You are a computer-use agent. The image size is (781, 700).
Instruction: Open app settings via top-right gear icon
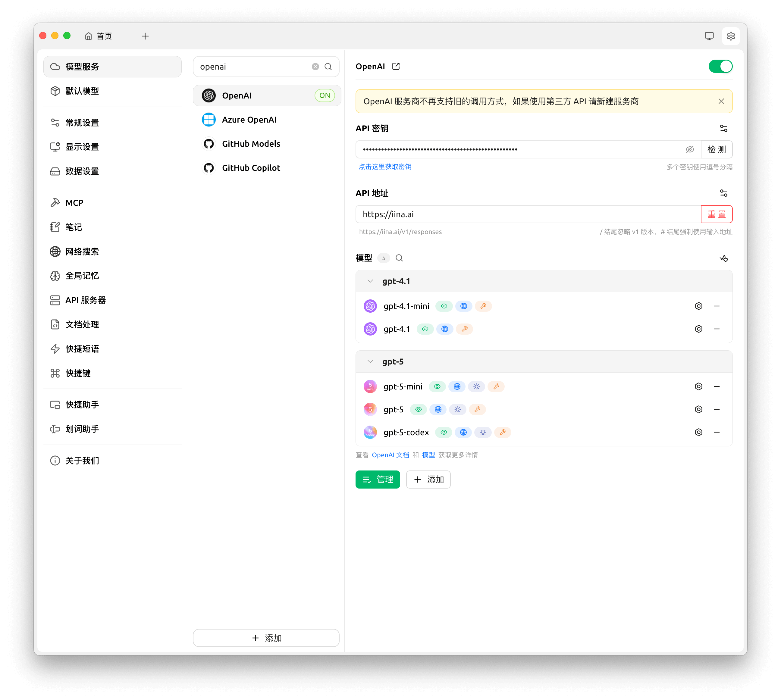point(731,36)
